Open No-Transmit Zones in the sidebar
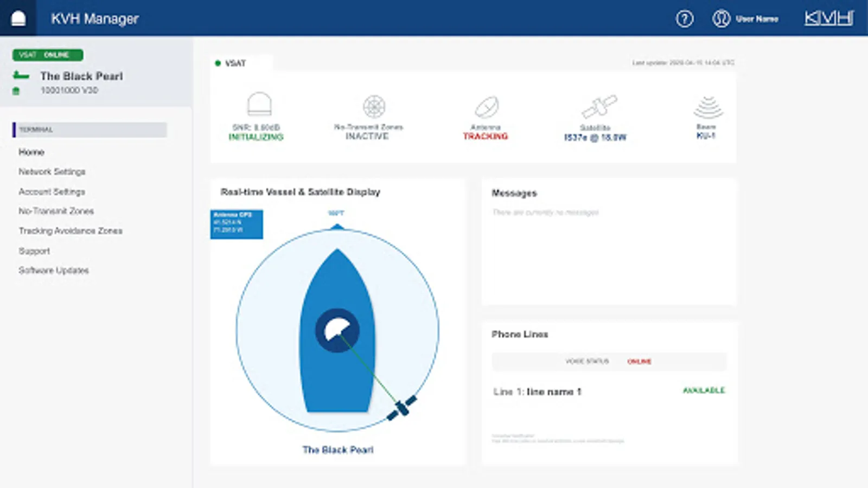 coord(56,211)
